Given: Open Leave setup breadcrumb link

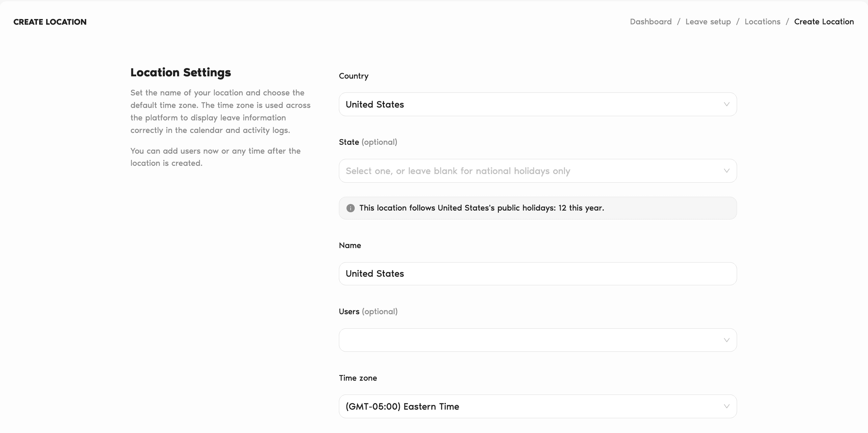Looking at the screenshot, I should click(x=708, y=22).
